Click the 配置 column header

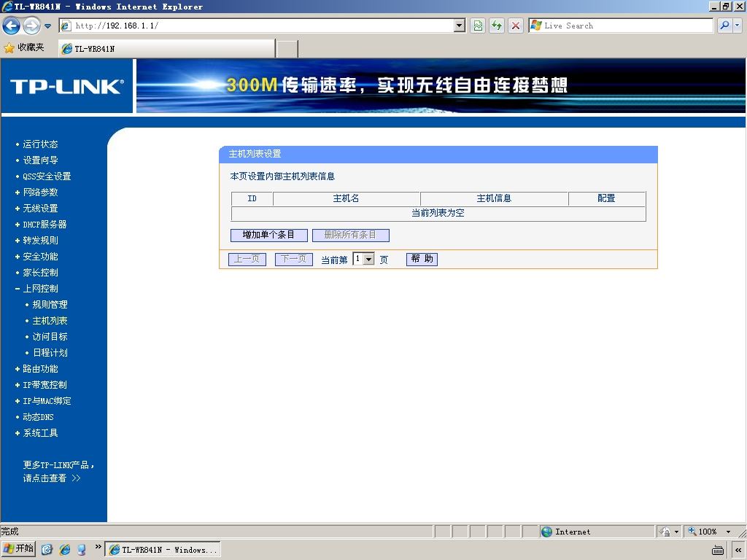(x=606, y=198)
